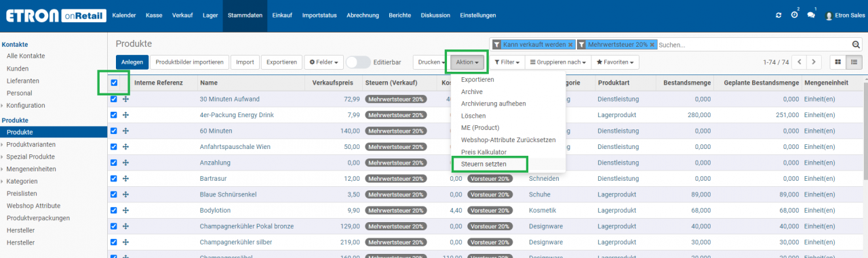Toggle the Editierbar switch
Image resolution: width=868 pixels, height=258 pixels.
pyautogui.click(x=358, y=62)
